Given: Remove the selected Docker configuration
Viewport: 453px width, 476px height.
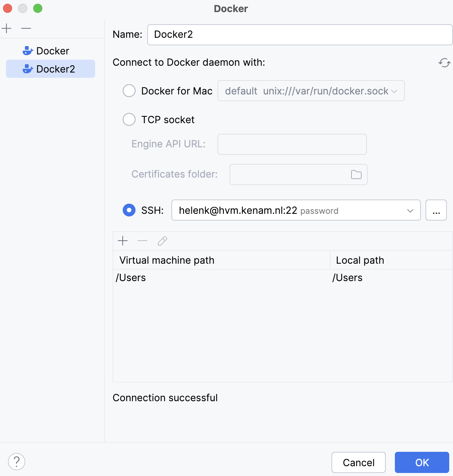Looking at the screenshot, I should [x=25, y=28].
